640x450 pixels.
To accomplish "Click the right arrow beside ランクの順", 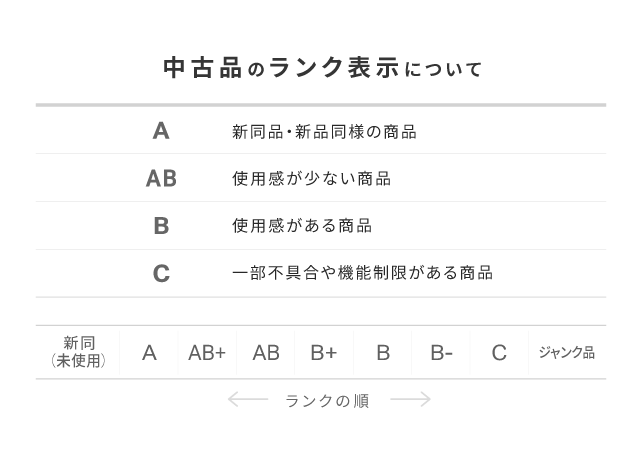I will (410, 400).
